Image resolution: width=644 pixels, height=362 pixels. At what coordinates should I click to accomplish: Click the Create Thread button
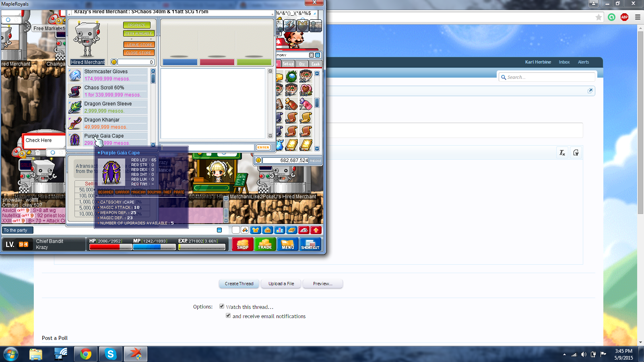tap(239, 284)
